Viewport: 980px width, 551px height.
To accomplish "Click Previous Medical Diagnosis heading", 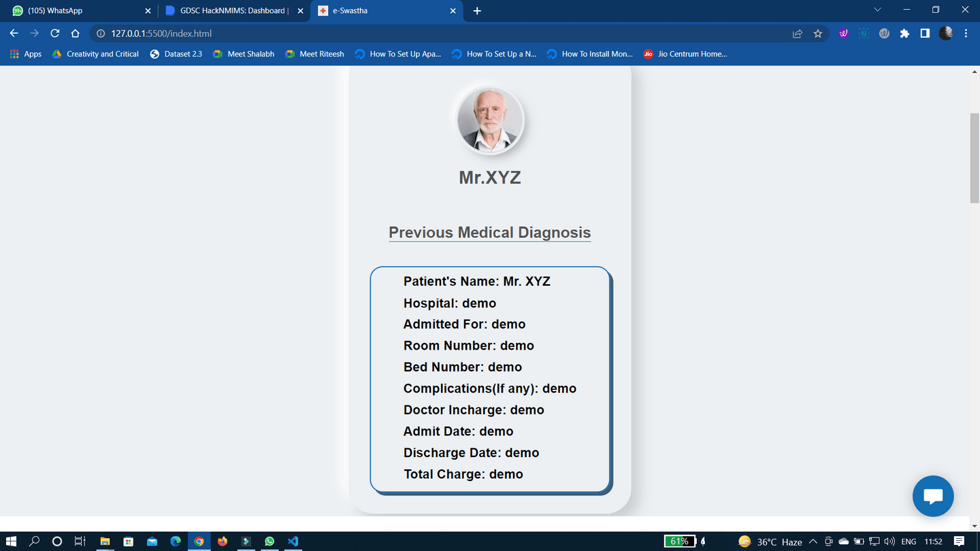I will [490, 233].
